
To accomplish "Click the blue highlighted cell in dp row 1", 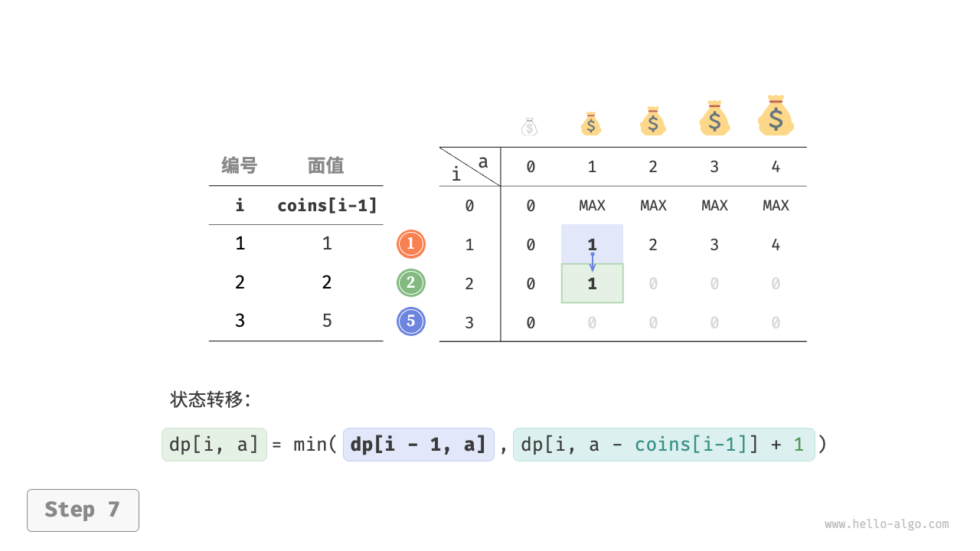I will pos(592,244).
